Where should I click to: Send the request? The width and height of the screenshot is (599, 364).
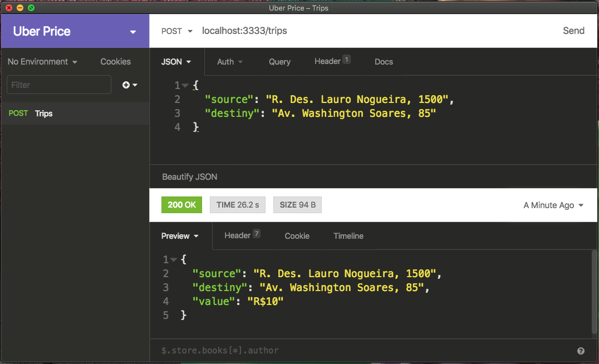pos(573,31)
